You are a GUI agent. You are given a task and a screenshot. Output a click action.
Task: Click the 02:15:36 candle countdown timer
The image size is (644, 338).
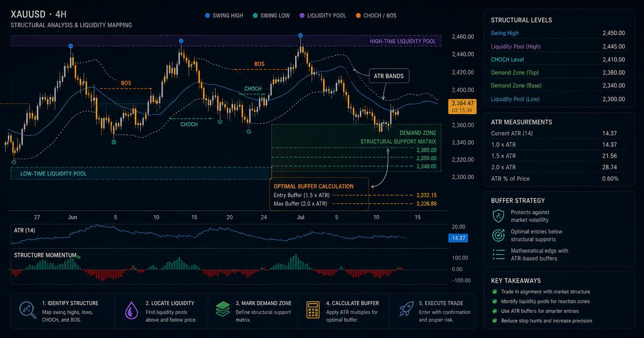(x=462, y=110)
